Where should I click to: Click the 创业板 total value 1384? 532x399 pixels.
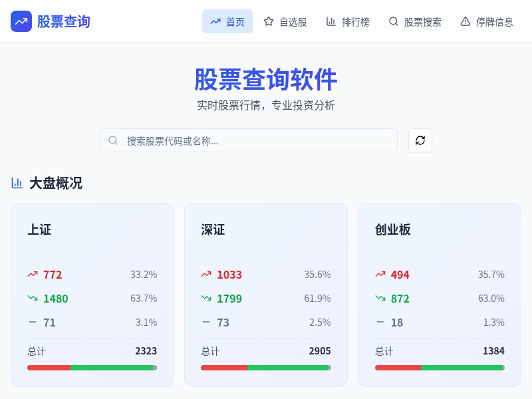pos(493,351)
